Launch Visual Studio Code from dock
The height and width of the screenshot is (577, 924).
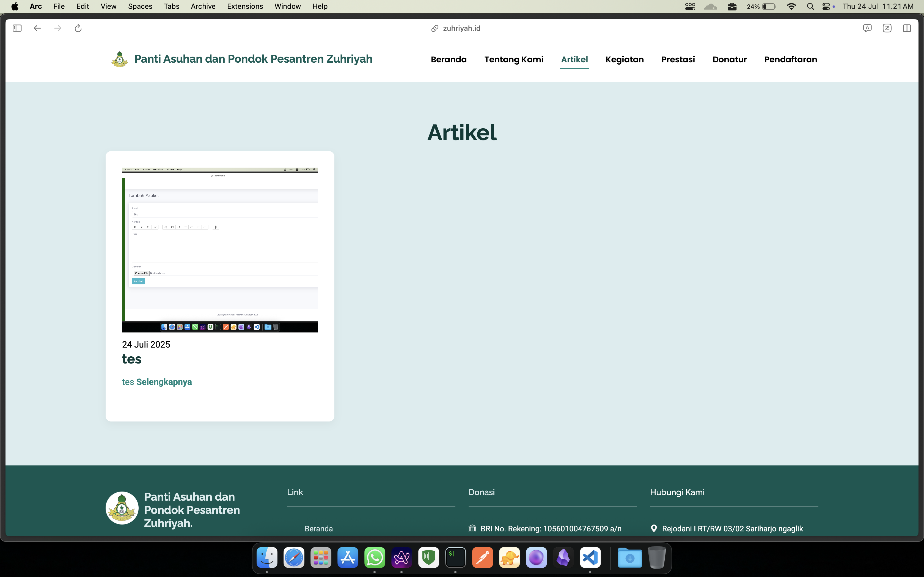(590, 557)
